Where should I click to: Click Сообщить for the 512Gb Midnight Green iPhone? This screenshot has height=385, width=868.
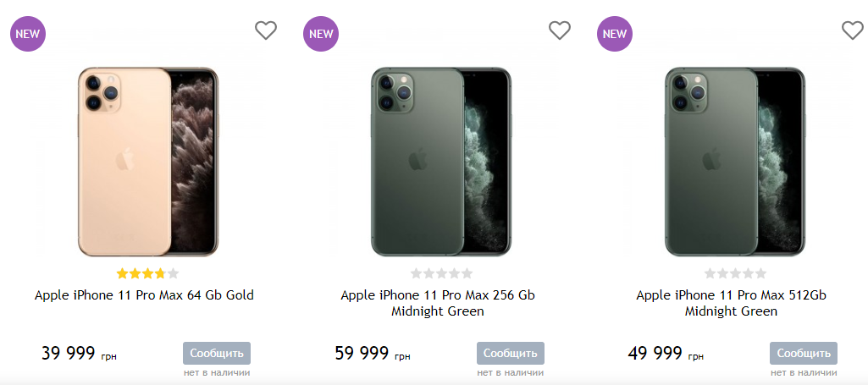803,353
